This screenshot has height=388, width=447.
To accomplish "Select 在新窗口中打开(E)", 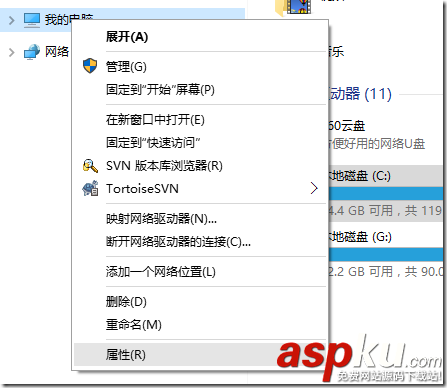I will [x=199, y=120].
